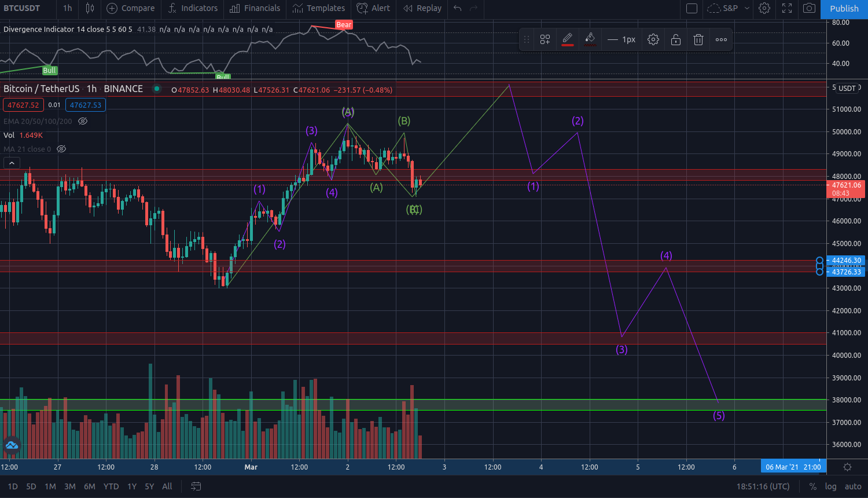Open the Financials menu

point(255,8)
